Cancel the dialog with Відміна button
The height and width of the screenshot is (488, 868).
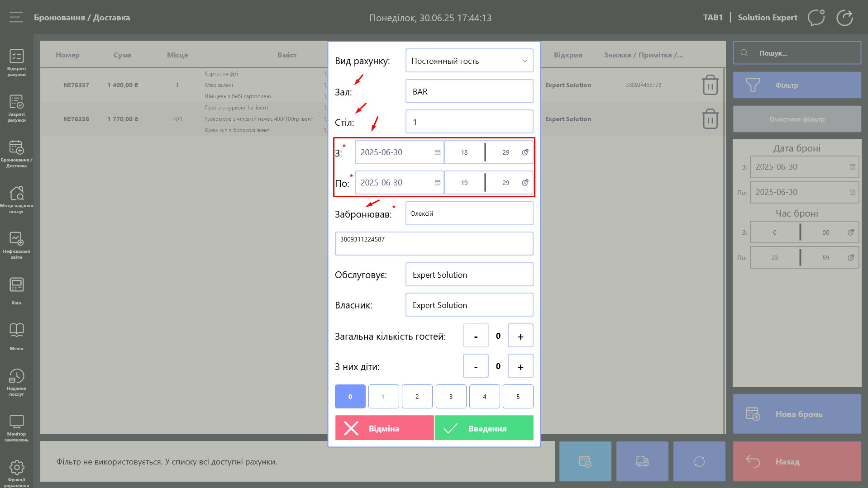[384, 428]
